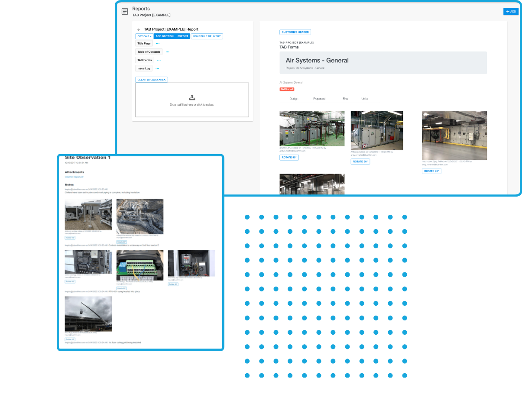Open Weather Report.pdf attachment link

[x=74, y=177]
